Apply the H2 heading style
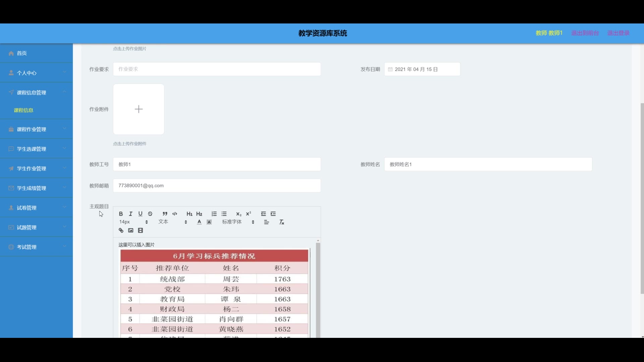 coord(199,214)
